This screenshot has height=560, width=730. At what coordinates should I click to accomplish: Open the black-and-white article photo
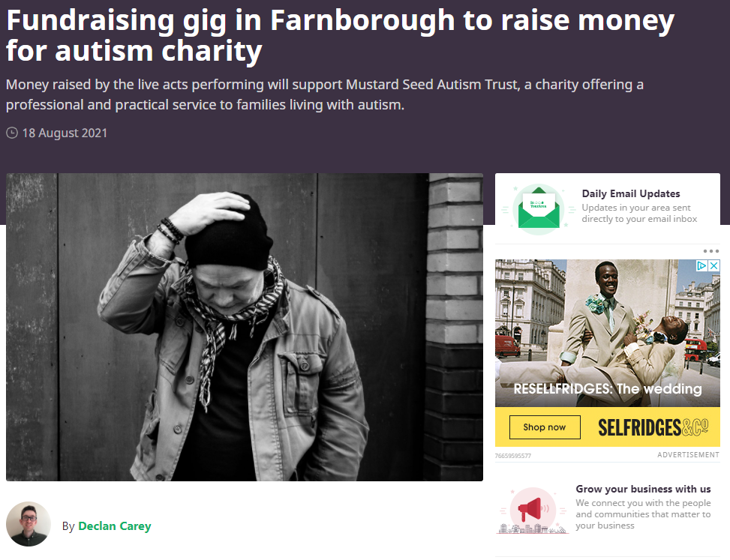tap(245, 327)
